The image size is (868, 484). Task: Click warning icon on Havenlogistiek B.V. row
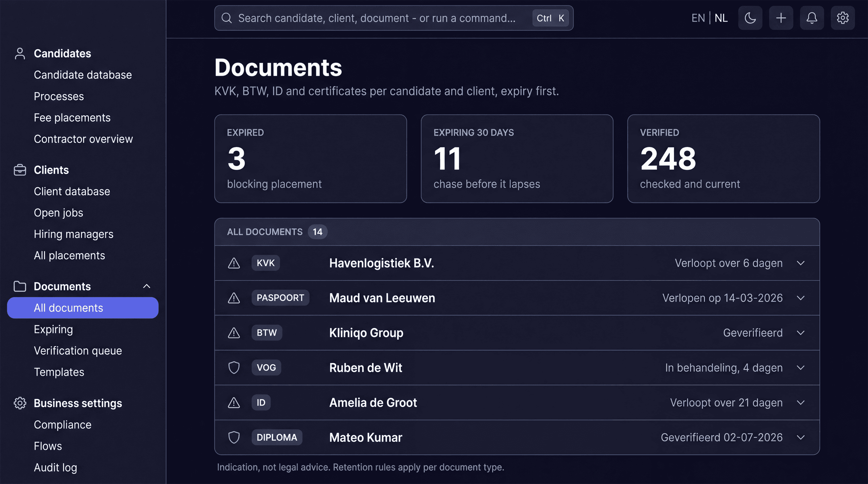point(234,263)
